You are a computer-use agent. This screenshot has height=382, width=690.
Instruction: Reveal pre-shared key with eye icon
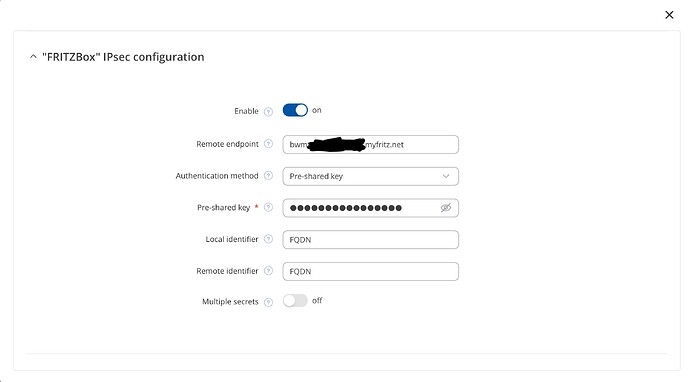pyautogui.click(x=446, y=208)
